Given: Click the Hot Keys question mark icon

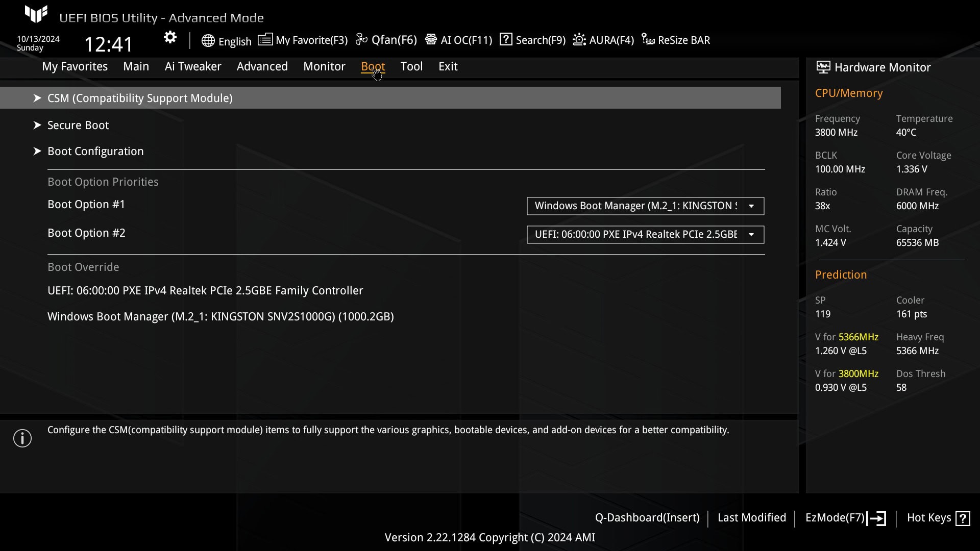Looking at the screenshot, I should pyautogui.click(x=963, y=518).
